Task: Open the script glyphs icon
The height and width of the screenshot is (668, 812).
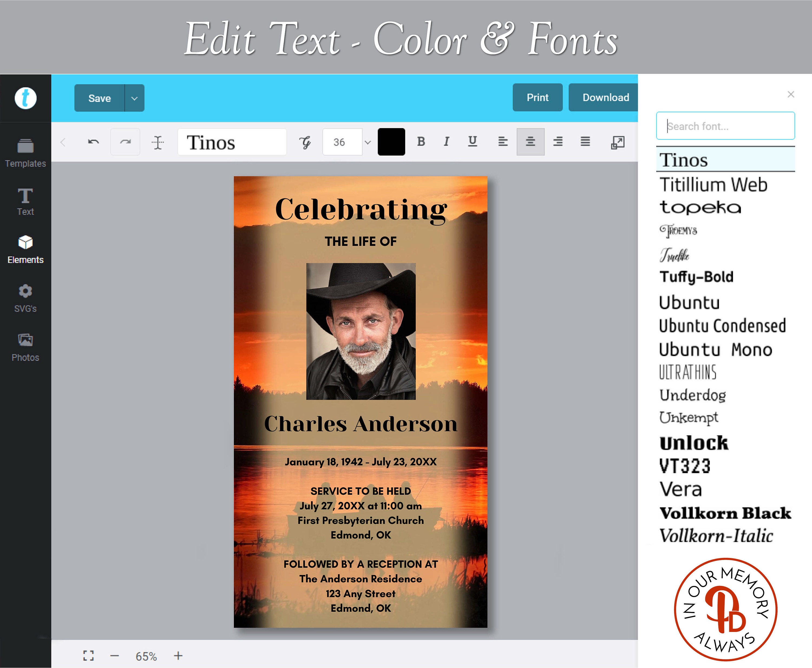Action: point(305,142)
